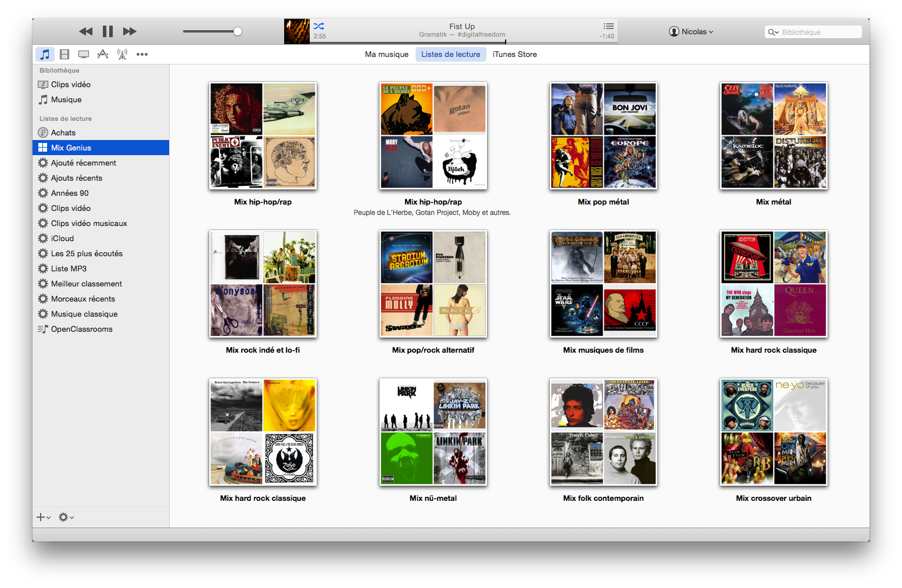Open the Apps library icon

[103, 54]
